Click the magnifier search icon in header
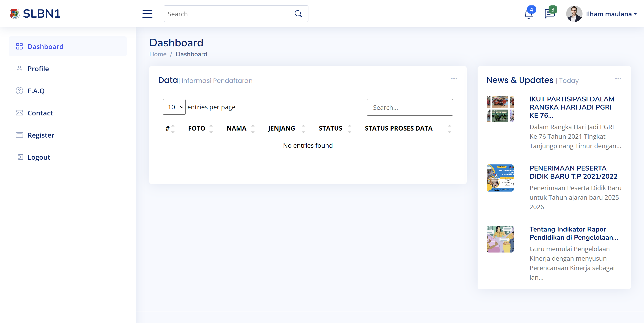 point(298,14)
